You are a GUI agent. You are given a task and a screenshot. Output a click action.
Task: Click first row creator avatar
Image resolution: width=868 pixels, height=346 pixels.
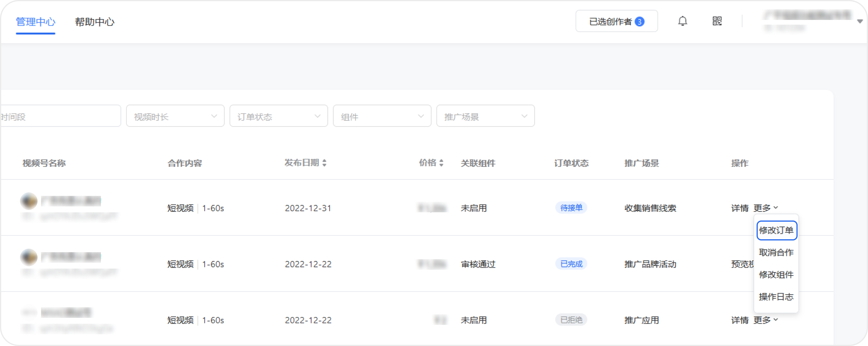29,201
